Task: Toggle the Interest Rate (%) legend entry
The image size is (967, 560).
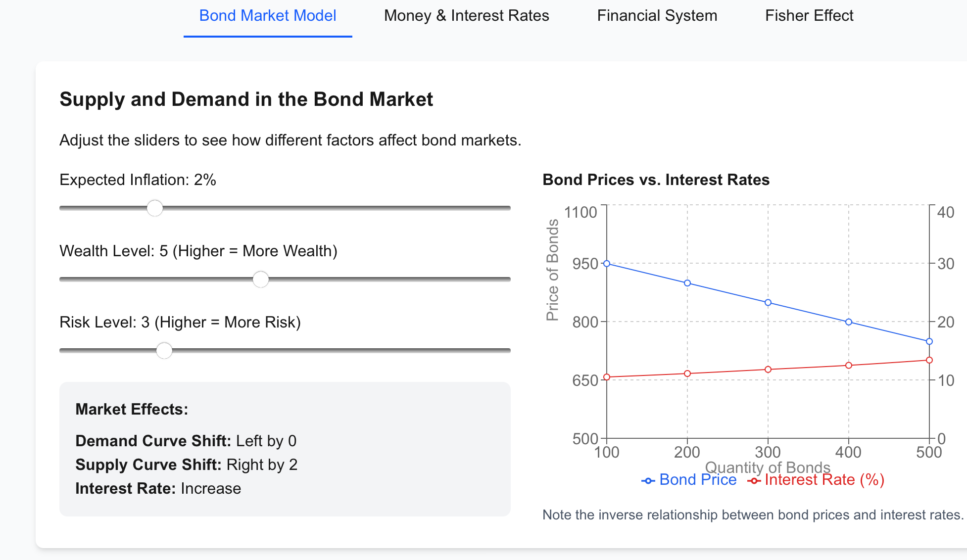Action: coord(824,480)
